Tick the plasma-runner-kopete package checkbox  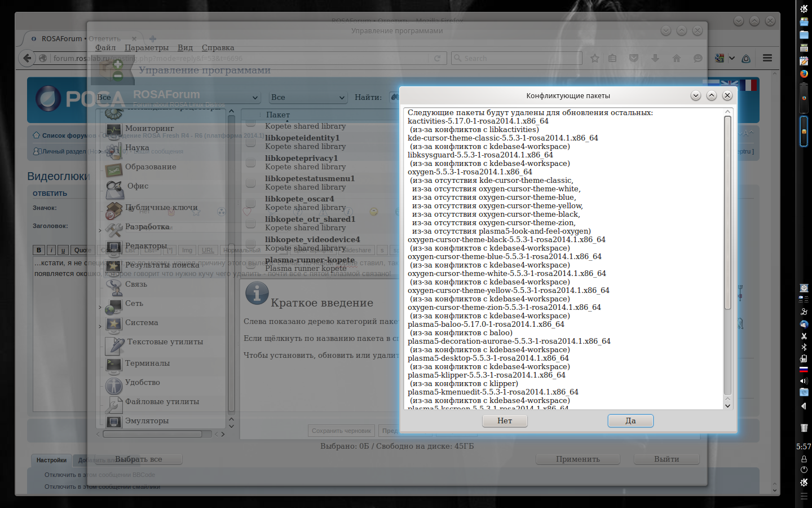pyautogui.click(x=251, y=264)
